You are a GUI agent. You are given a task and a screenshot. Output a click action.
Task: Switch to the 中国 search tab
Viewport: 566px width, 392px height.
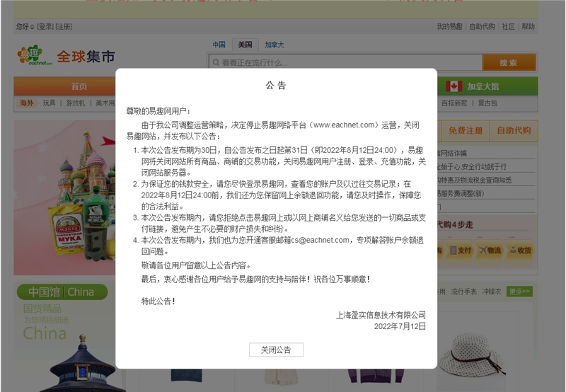click(219, 45)
